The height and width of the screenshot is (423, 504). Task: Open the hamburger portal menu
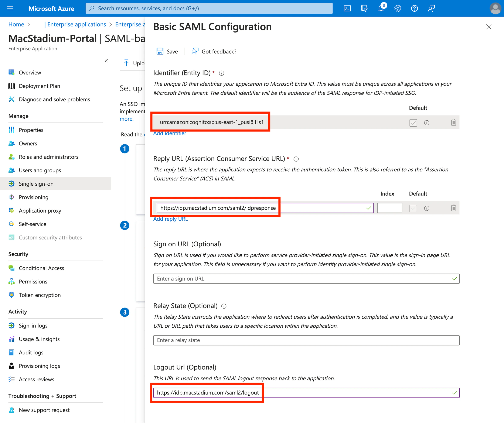tap(10, 8)
